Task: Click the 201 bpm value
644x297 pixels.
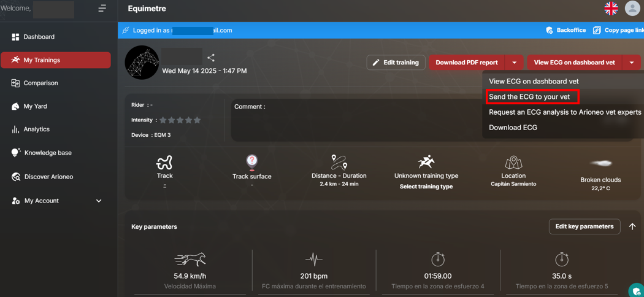Action: tap(314, 276)
